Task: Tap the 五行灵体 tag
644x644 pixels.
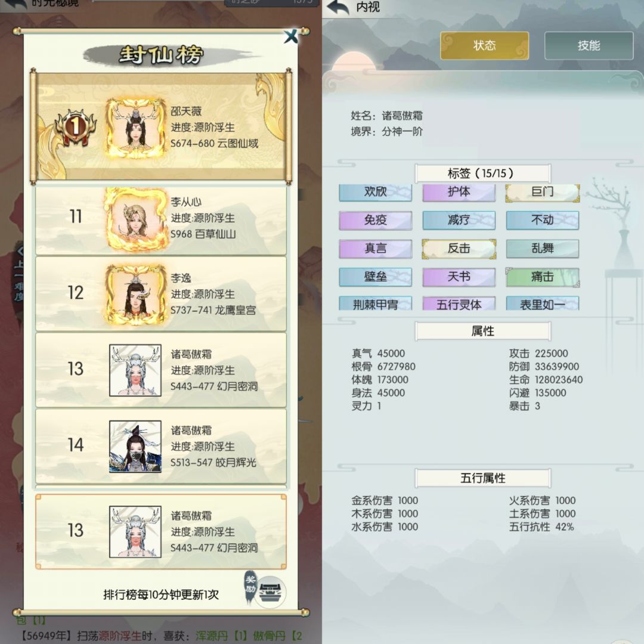Action: point(459,304)
